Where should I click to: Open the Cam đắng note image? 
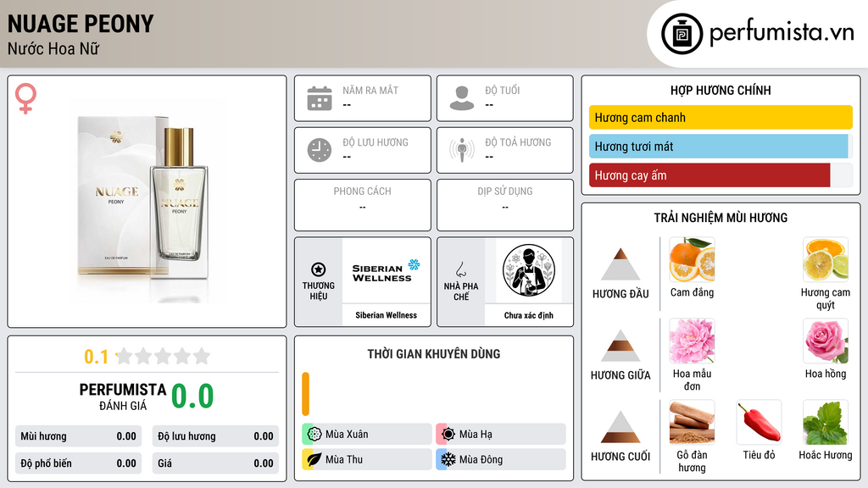692,260
